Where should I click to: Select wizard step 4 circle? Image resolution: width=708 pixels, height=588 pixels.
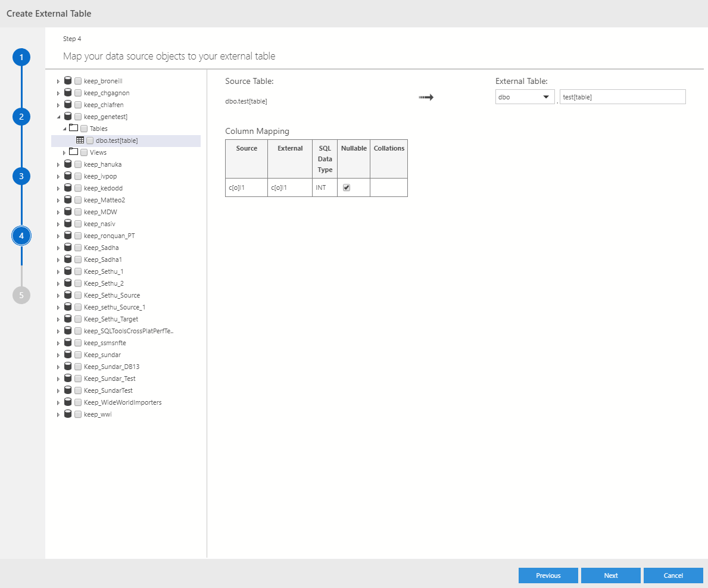(21, 236)
